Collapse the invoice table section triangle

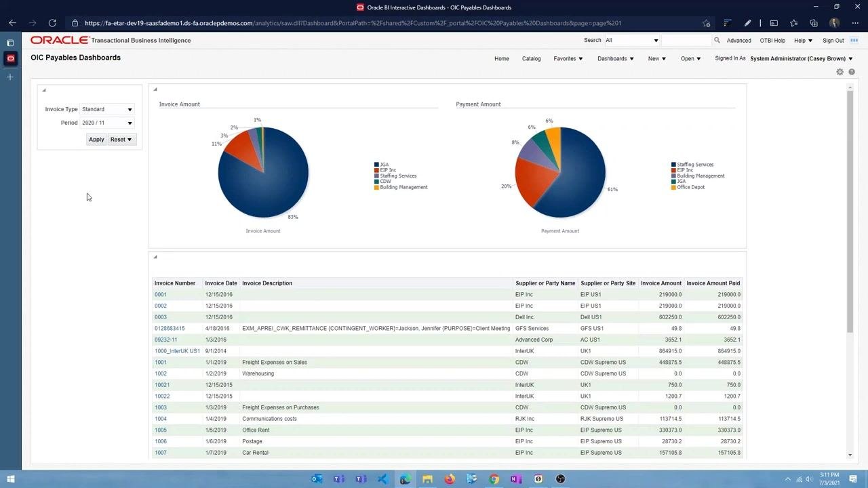pyautogui.click(x=155, y=257)
